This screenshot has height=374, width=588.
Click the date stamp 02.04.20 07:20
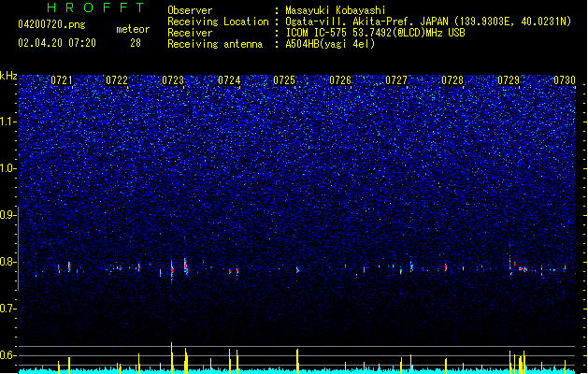[x=57, y=43]
